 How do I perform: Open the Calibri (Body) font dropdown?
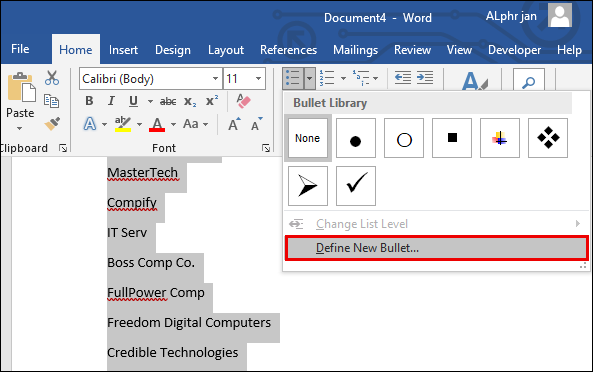[x=215, y=79]
